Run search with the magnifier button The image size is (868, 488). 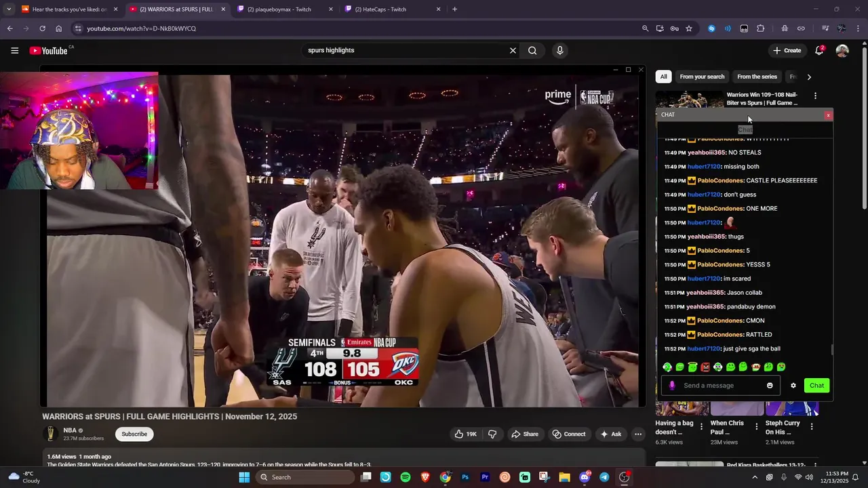click(532, 50)
